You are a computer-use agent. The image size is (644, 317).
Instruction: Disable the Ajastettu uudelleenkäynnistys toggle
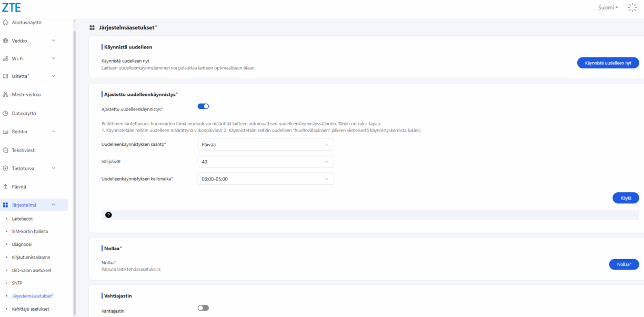pyautogui.click(x=203, y=106)
